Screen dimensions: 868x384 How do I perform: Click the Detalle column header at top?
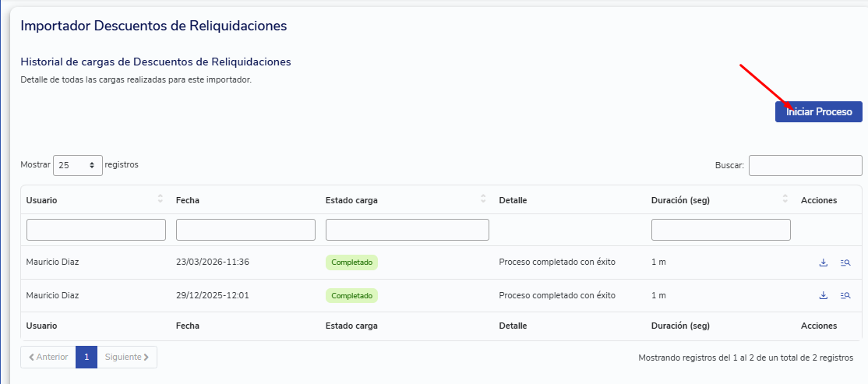[513, 200]
